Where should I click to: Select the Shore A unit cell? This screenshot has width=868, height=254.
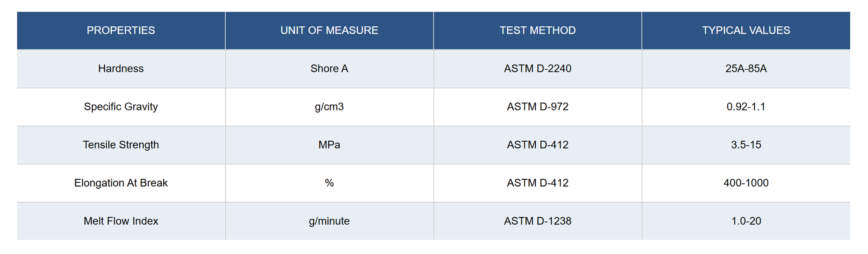(329, 68)
